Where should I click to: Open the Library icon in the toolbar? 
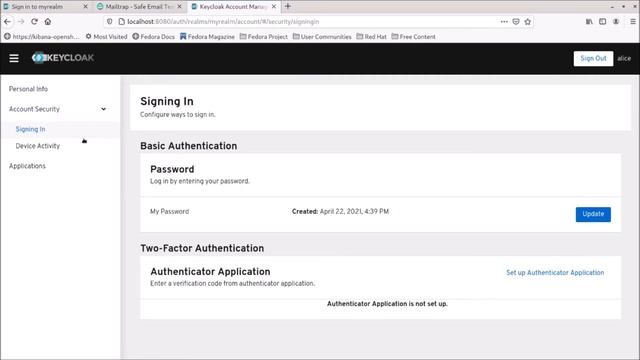point(589,22)
